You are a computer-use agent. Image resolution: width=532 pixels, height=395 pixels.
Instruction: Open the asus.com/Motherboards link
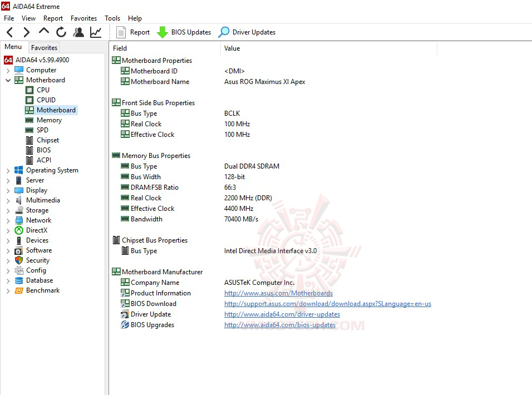278,293
